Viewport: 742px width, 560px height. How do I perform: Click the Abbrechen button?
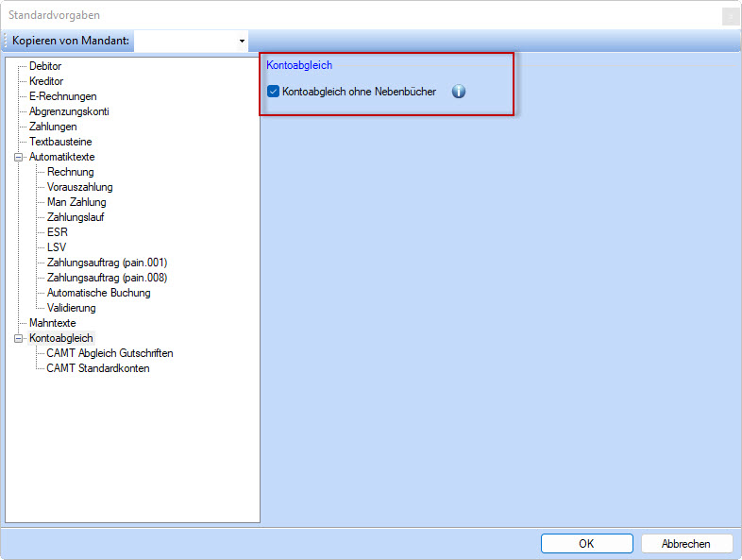pyautogui.click(x=686, y=543)
